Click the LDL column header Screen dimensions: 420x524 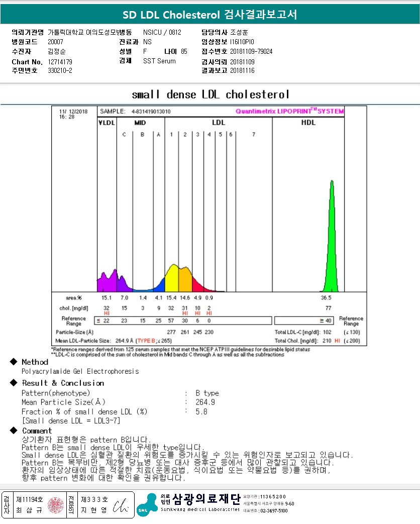tap(219, 123)
